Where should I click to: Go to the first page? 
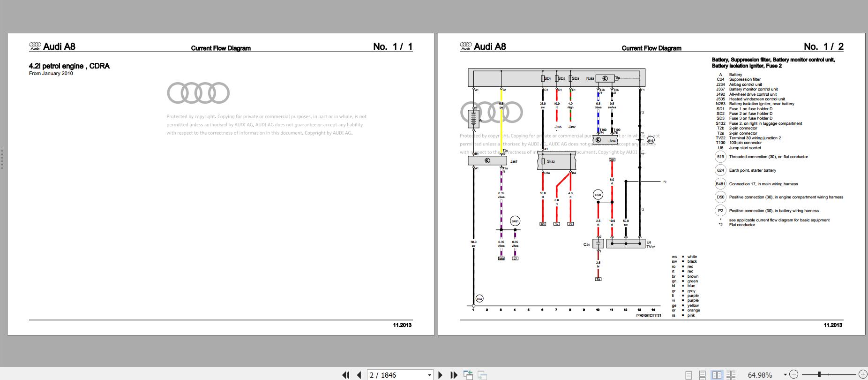tap(346, 375)
